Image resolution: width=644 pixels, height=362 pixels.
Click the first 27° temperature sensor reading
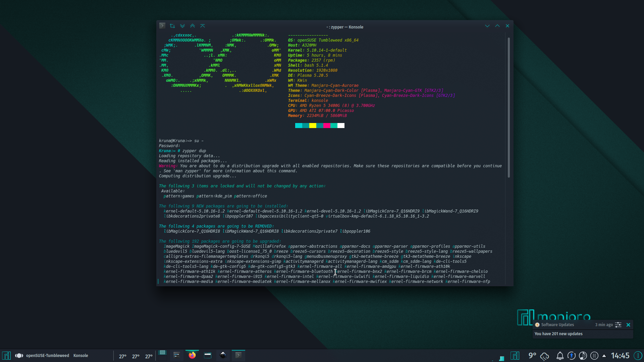pos(123,356)
